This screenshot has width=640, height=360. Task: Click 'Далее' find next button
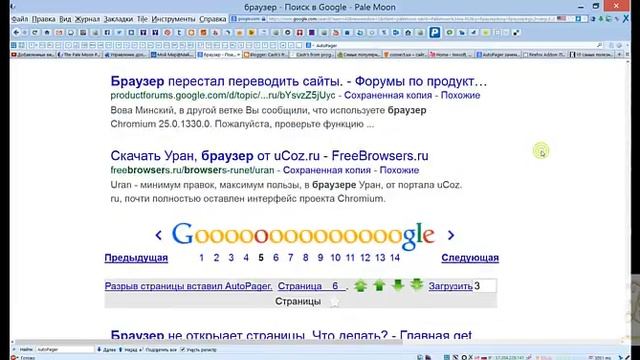click(x=106, y=350)
